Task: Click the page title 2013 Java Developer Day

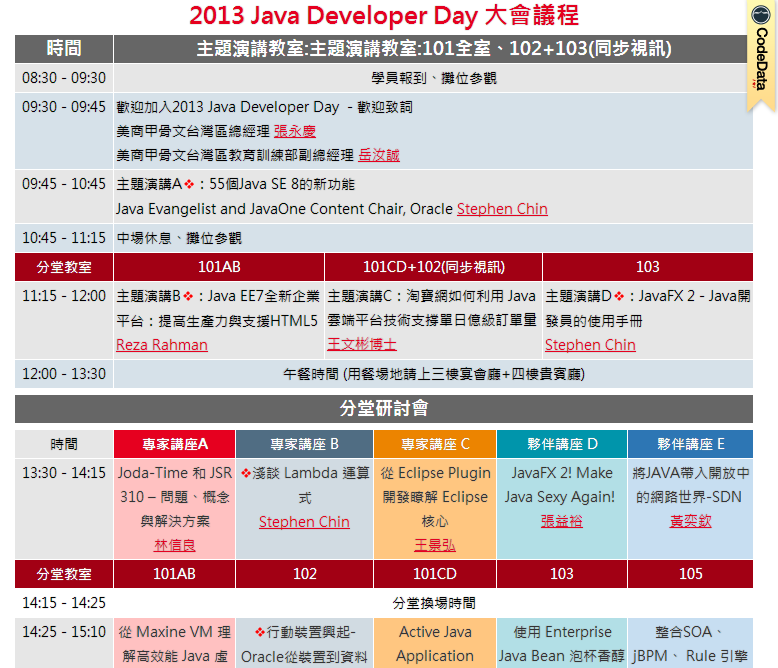Action: (384, 16)
